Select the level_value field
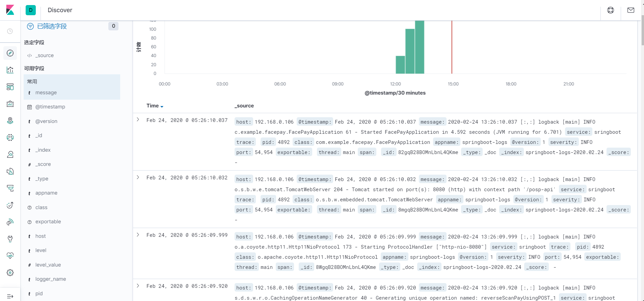The width and height of the screenshot is (644, 301). [x=48, y=265]
